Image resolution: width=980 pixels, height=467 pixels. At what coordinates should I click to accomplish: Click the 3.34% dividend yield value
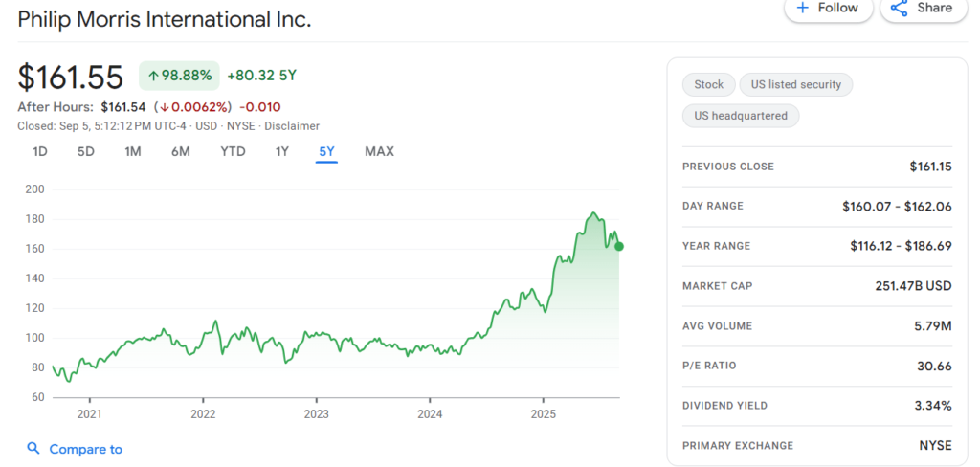click(932, 406)
